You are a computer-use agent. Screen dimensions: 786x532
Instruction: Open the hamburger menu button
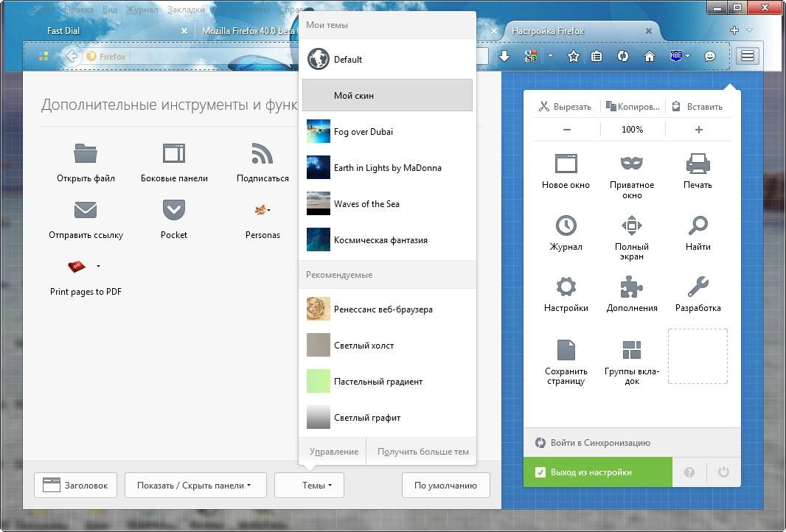(x=748, y=56)
